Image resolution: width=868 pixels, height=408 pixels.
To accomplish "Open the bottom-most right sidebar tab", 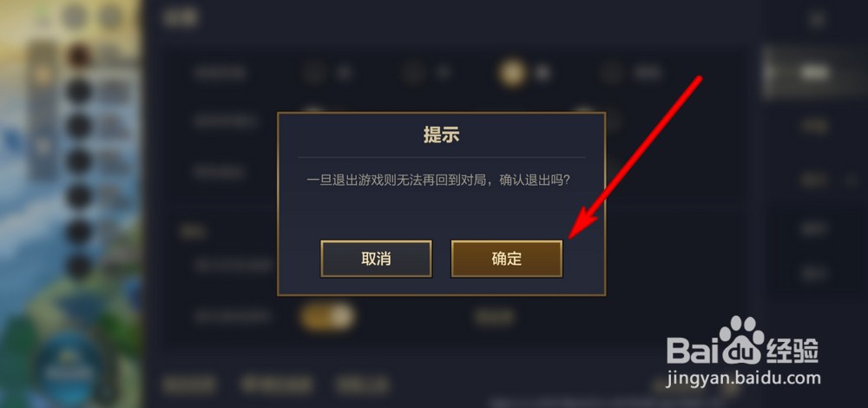I will (x=814, y=273).
